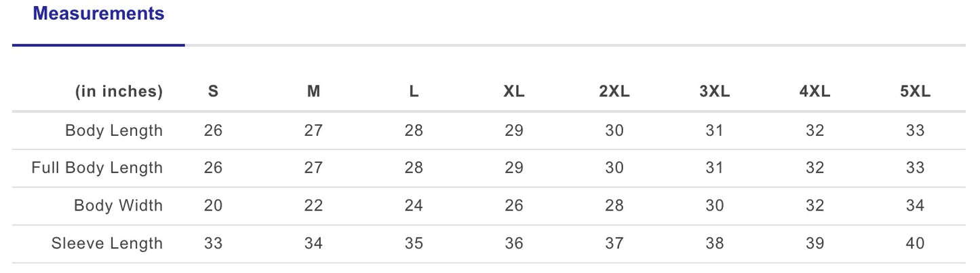This screenshot has height=273, width=980.
Task: Click the 5XL size column header
Action: pyautogui.click(x=916, y=92)
